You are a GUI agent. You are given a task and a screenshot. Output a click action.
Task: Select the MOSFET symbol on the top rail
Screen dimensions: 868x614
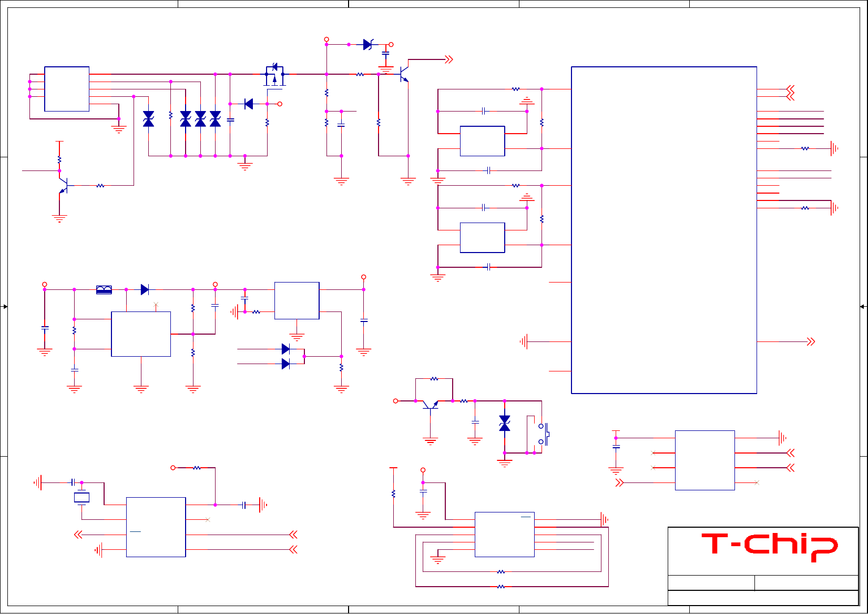[x=274, y=75]
